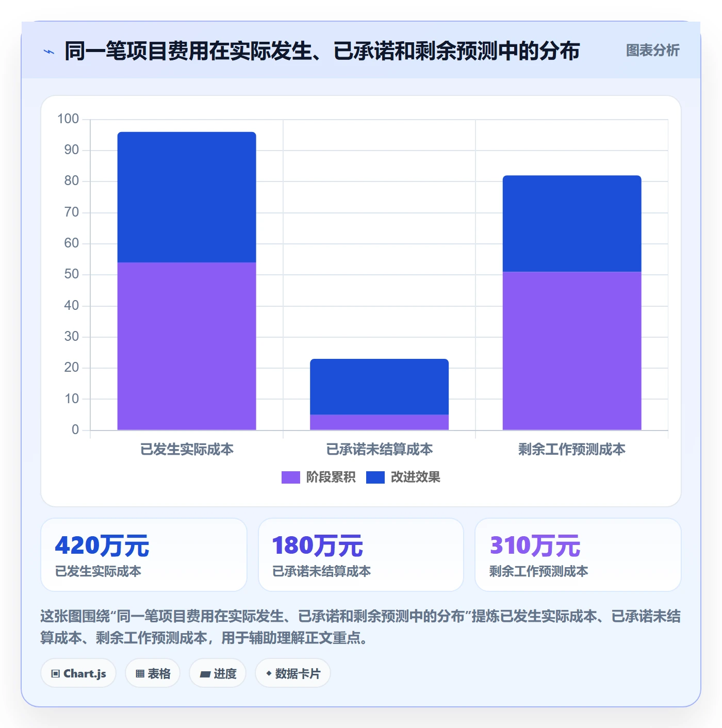The height and width of the screenshot is (728, 722).
Task: Select the Chart.js tag chip
Action: 78,673
